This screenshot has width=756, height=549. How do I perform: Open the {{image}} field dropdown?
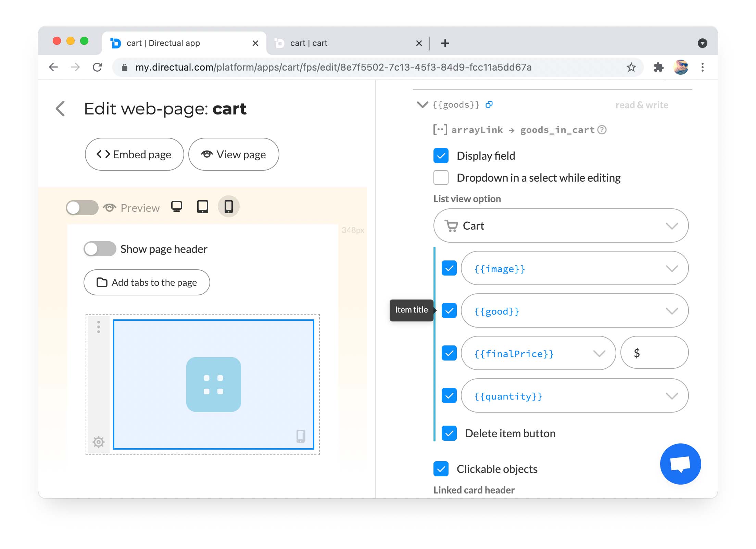click(575, 268)
